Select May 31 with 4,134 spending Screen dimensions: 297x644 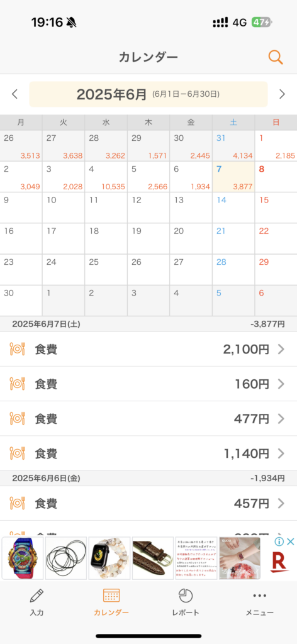pos(233,146)
